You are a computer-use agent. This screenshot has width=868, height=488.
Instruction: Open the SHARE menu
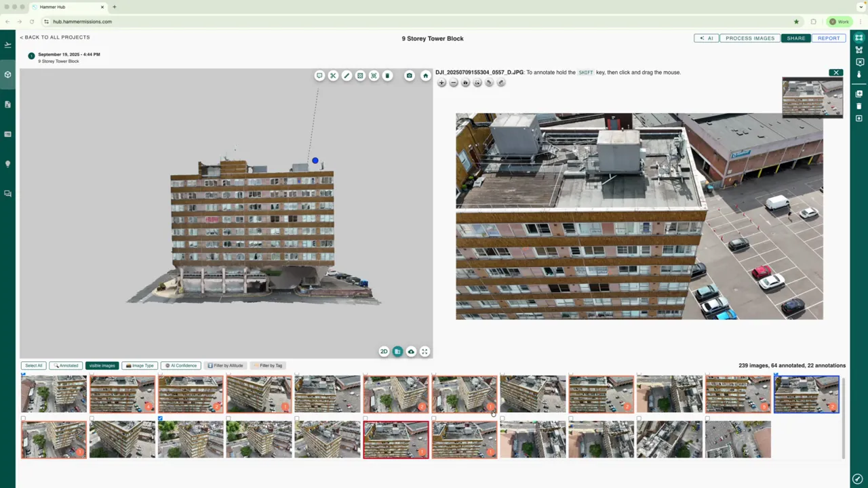point(795,38)
